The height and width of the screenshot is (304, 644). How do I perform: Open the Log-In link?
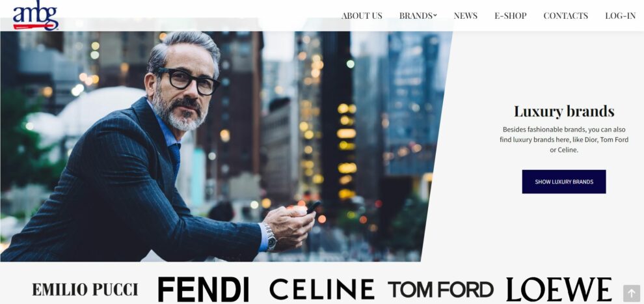(620, 16)
